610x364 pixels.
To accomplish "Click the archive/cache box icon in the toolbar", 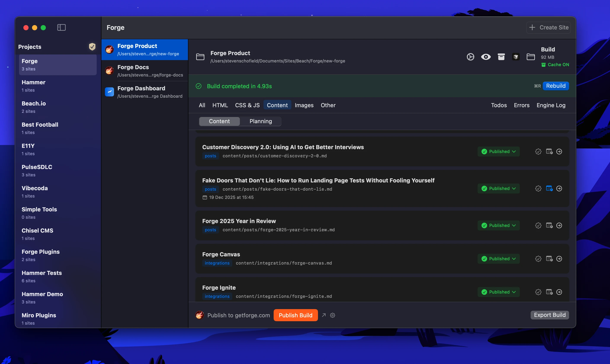I will (501, 57).
